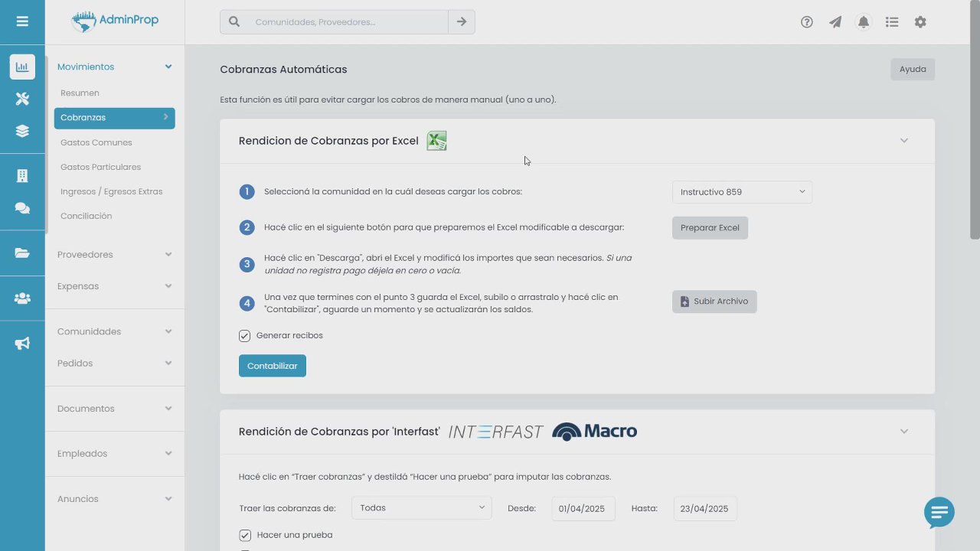Open the settings gear icon

(x=920, y=22)
